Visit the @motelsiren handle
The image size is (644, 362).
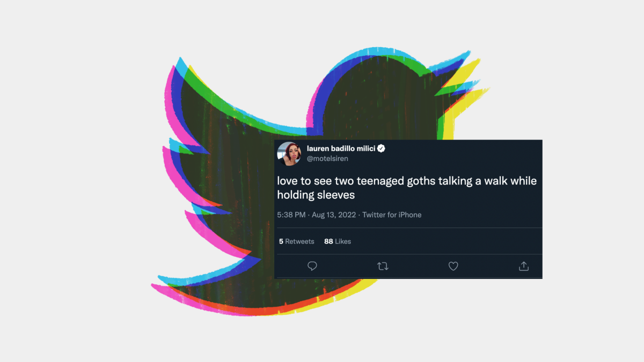327,159
